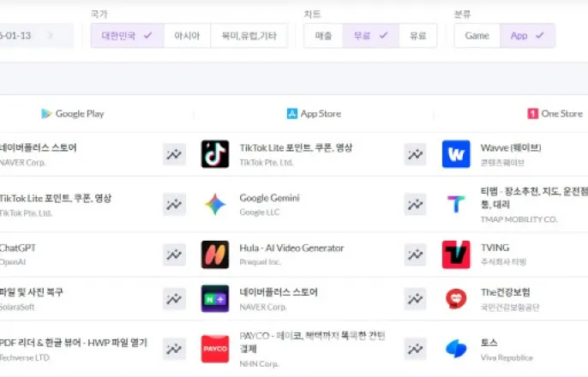588x377 pixels.
Task: Select 대한민국 country filter
Action: point(127,36)
